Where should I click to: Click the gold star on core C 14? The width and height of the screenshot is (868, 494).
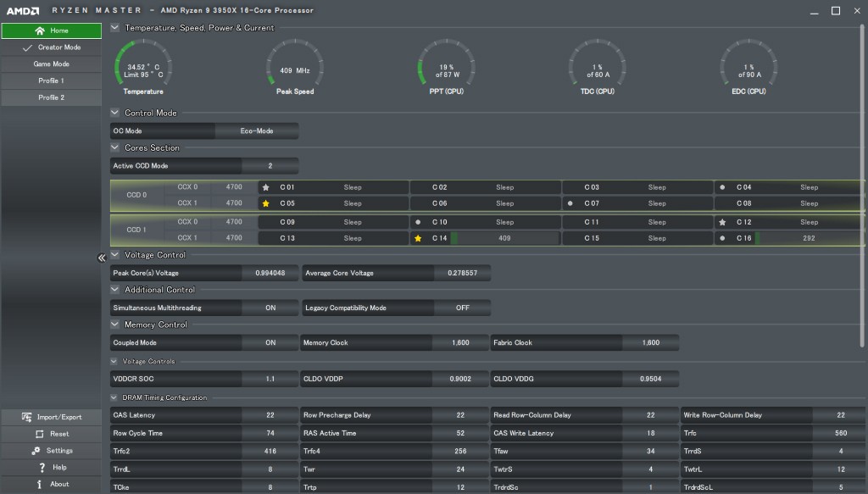click(418, 239)
